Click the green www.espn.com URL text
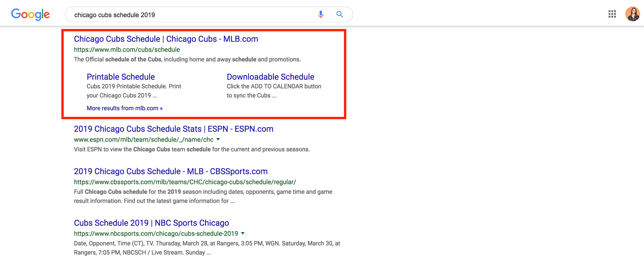This screenshot has width=644, height=262. coord(144,140)
